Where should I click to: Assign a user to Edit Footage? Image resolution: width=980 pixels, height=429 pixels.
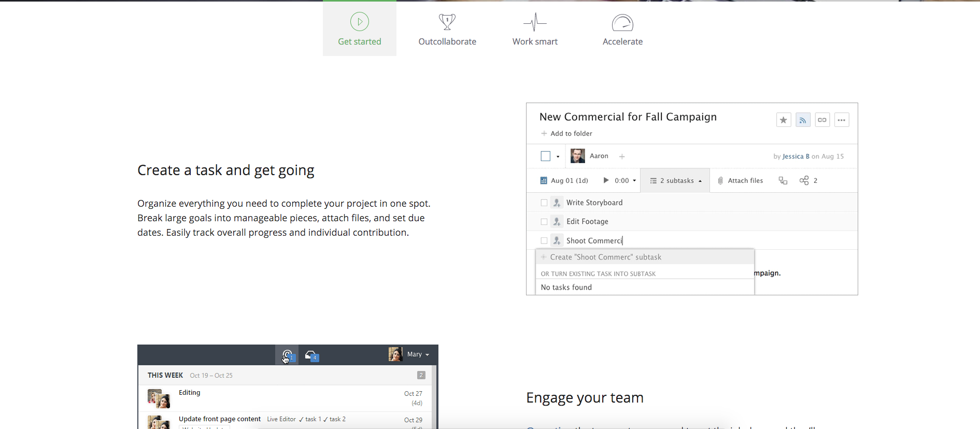pyautogui.click(x=557, y=222)
